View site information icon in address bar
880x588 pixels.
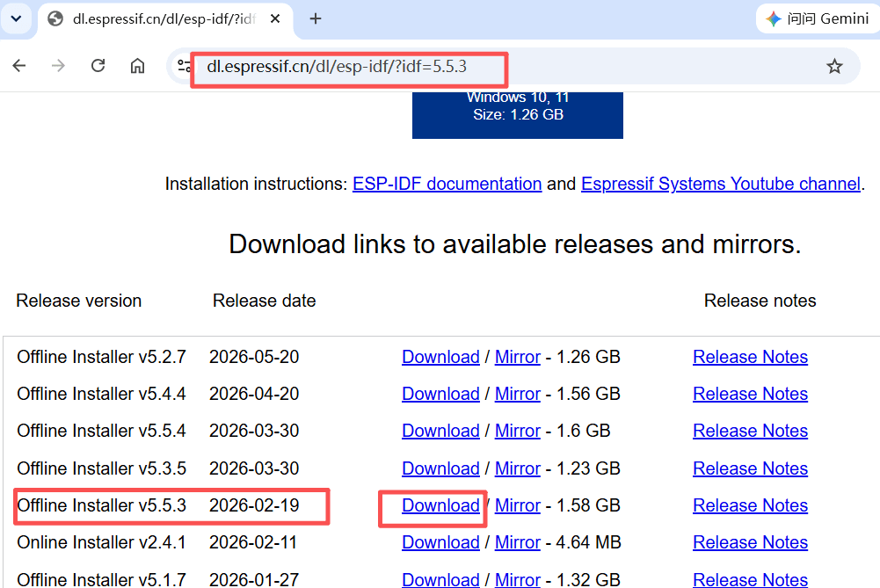pos(184,66)
